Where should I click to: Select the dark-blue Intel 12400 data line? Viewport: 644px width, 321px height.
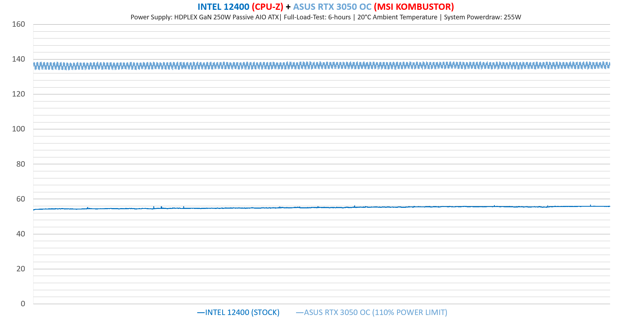point(322,208)
